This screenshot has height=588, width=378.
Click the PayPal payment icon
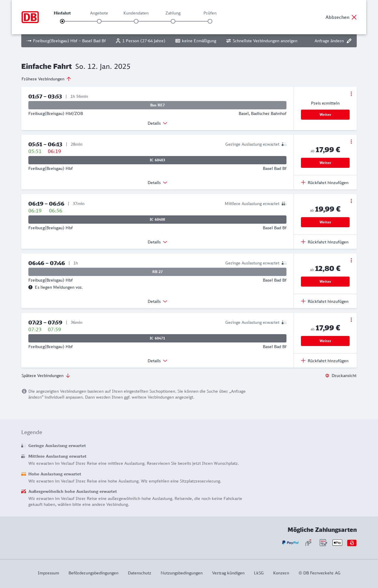tap(290, 542)
